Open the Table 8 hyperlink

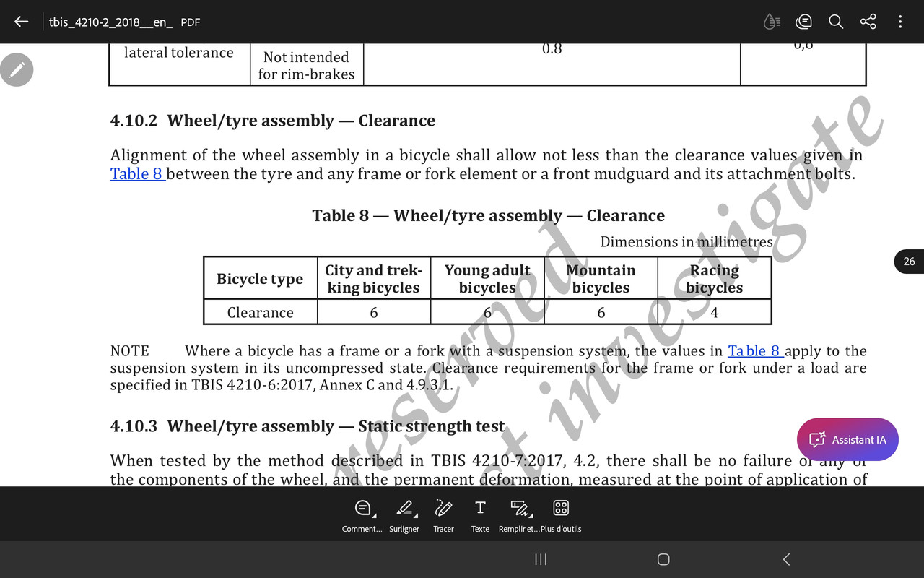tap(136, 173)
